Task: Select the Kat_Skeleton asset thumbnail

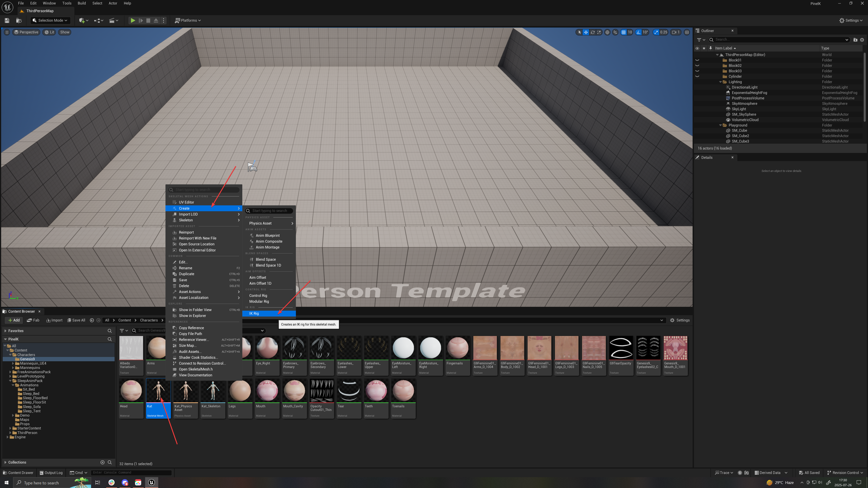Action: tap(213, 399)
